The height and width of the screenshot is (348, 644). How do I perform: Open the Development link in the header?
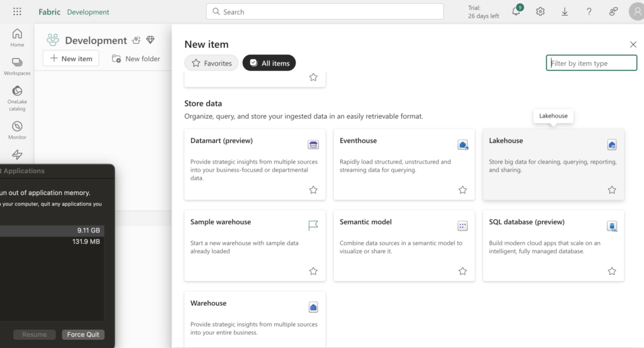[x=88, y=12]
